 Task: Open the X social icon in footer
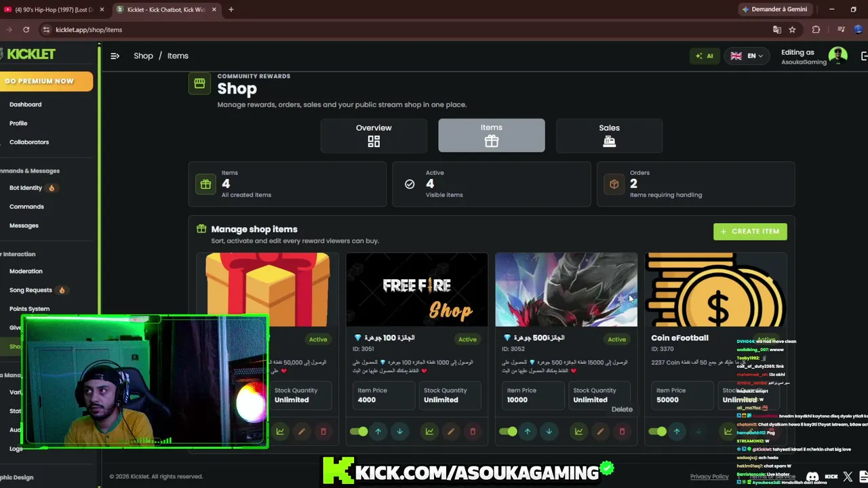[x=848, y=476]
